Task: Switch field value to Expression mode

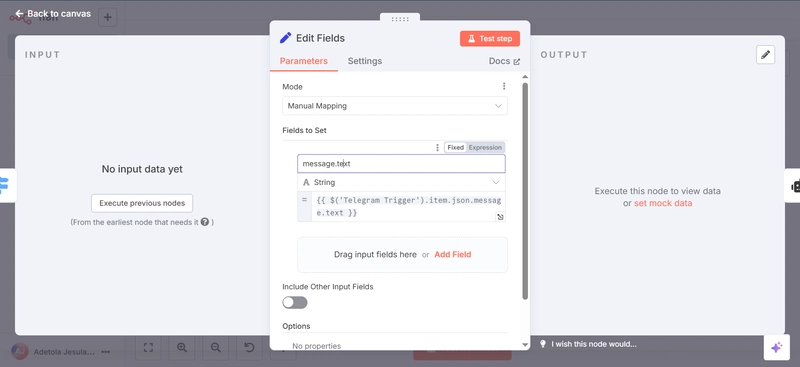Action: point(485,148)
